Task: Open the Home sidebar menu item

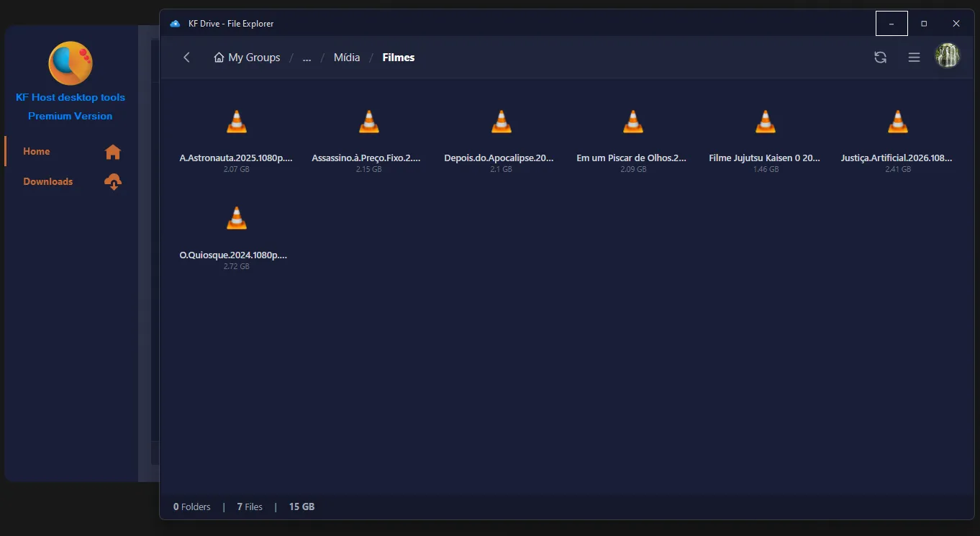Action: [x=37, y=151]
